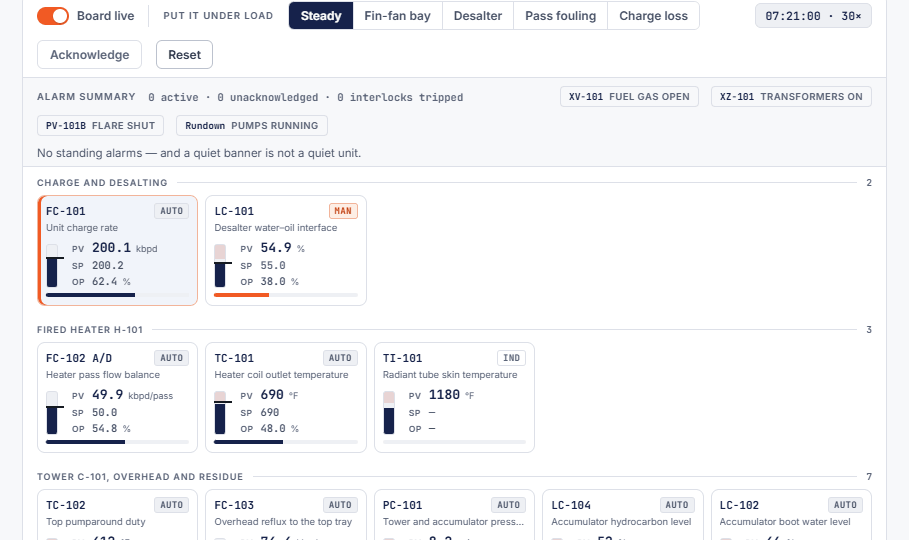Open the PC-101 Tower pressure card
Viewport: 909px width, 540px height.
point(454,514)
